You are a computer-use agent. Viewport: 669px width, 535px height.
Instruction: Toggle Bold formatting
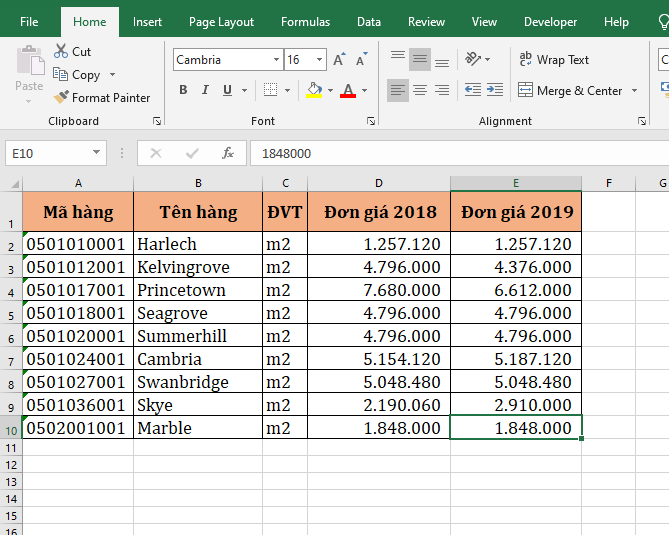click(x=183, y=90)
